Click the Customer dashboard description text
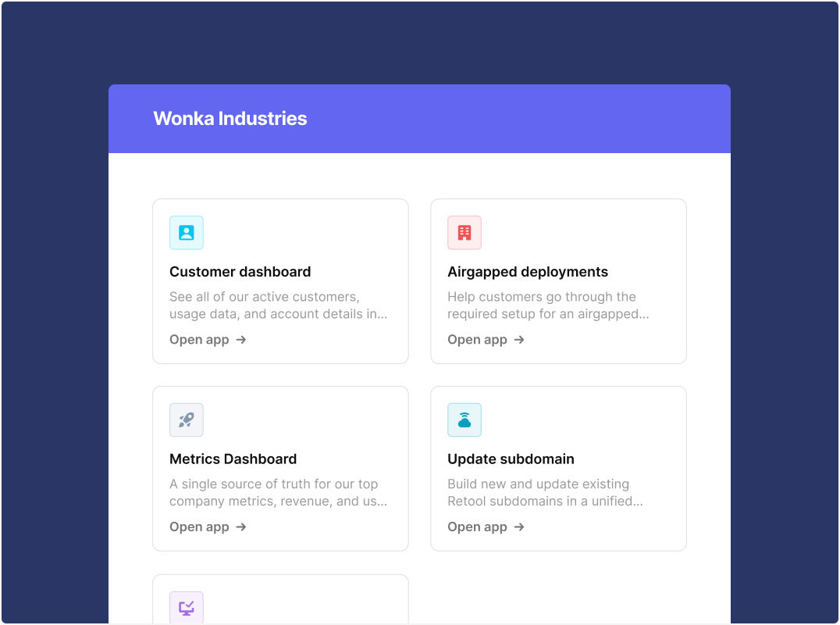The height and width of the screenshot is (625, 840). pyautogui.click(x=278, y=305)
